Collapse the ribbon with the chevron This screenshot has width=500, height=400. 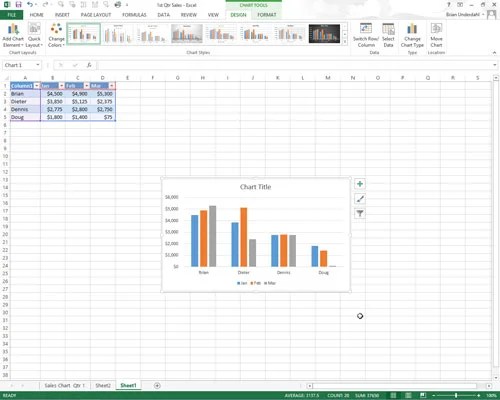pos(494,53)
